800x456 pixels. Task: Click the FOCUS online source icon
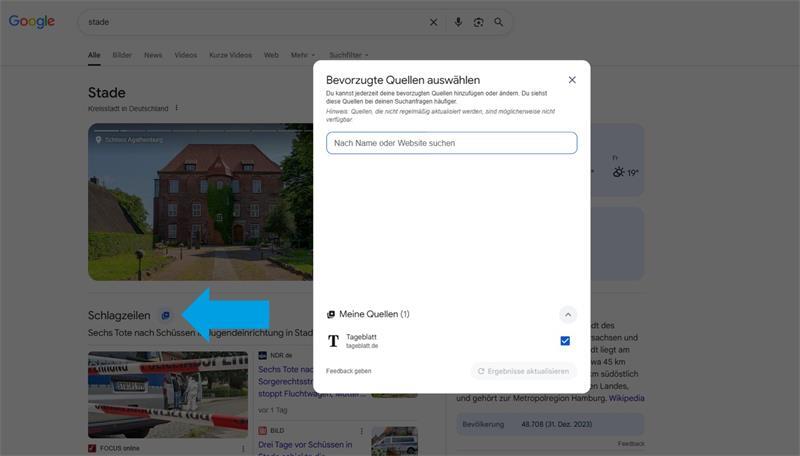[x=92, y=448]
